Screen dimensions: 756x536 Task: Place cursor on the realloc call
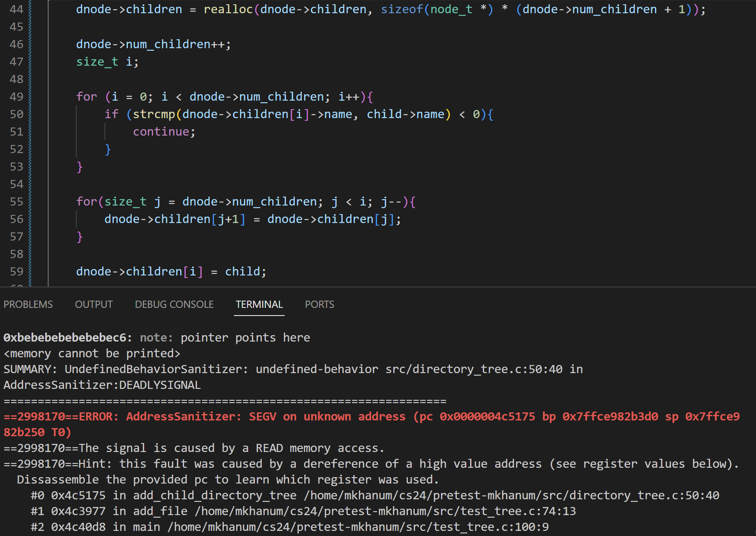(228, 9)
